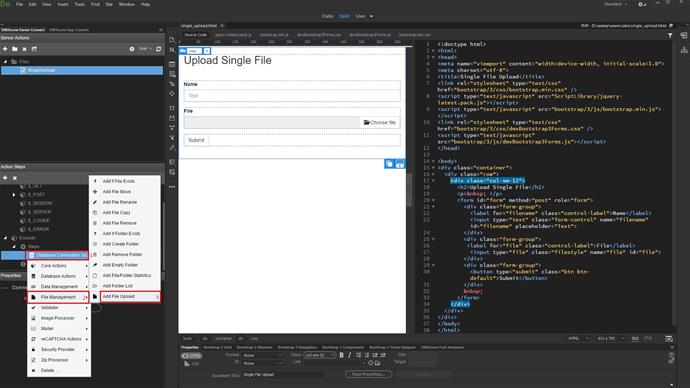Screen dimensions: 690x388
Task: Click the Submit button in form preview
Action: click(196, 140)
